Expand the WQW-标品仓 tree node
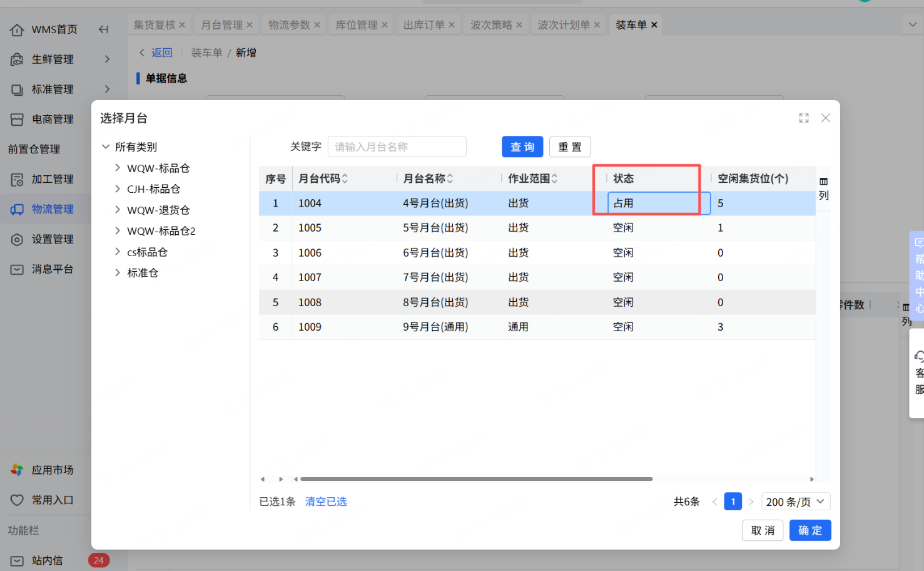The width and height of the screenshot is (924, 571). [x=118, y=168]
